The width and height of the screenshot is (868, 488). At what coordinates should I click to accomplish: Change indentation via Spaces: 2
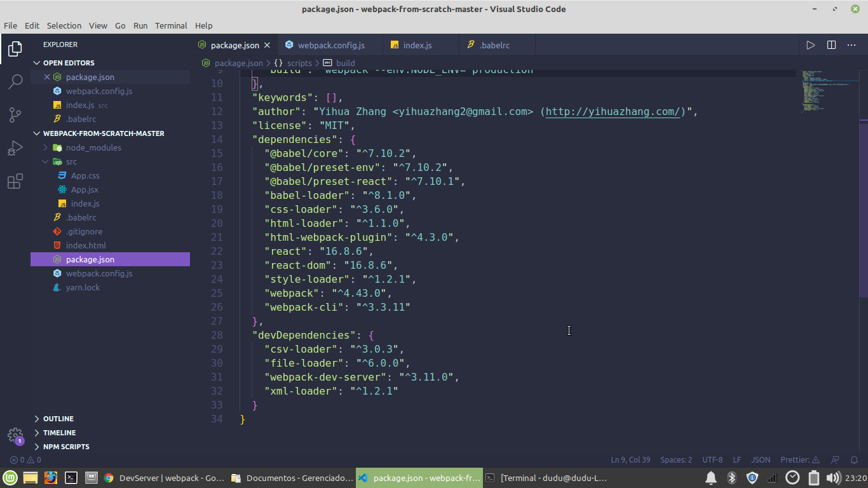click(x=676, y=460)
